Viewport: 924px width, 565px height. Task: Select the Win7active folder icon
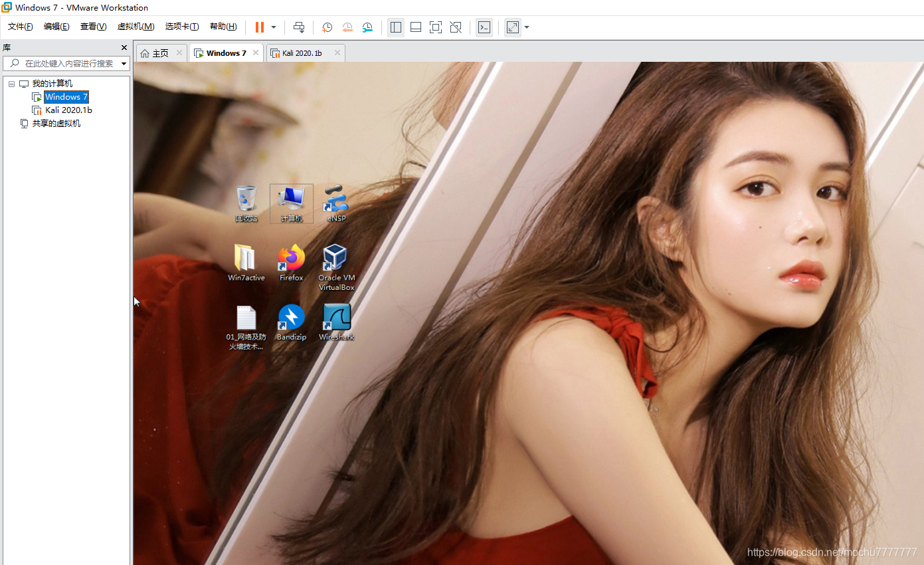[x=246, y=263]
